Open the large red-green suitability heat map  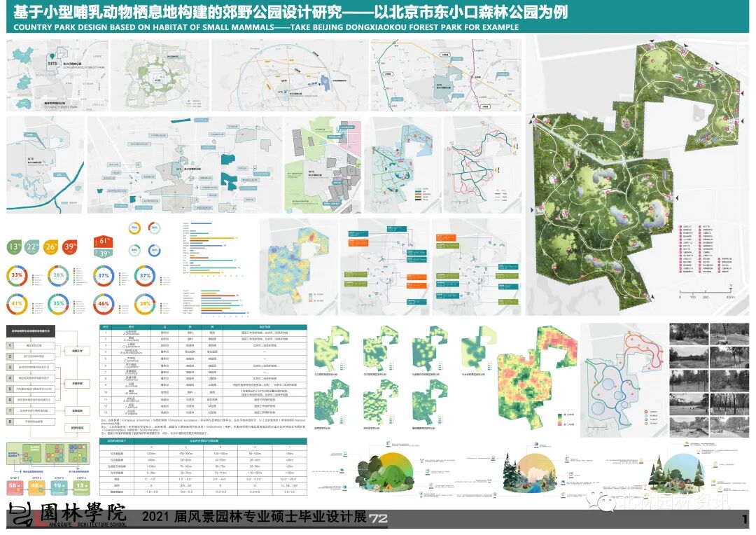click(x=537, y=377)
